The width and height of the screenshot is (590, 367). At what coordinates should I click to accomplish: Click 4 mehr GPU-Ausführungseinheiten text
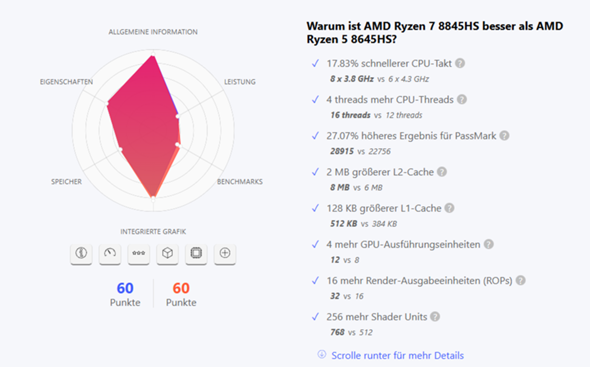click(403, 244)
